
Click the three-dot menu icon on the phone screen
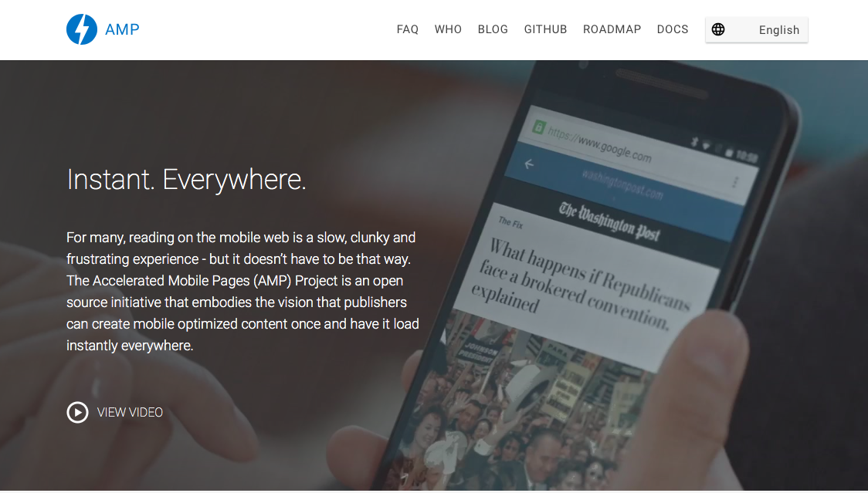tap(735, 182)
